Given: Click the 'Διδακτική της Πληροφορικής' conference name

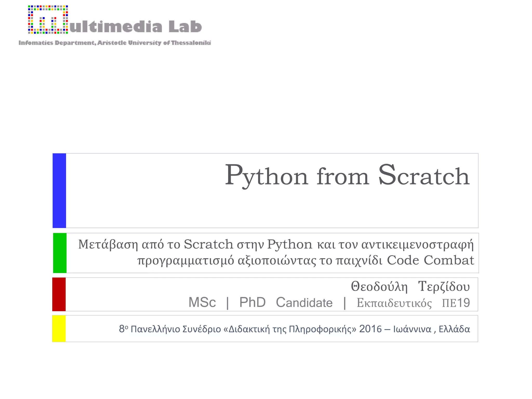Looking at the screenshot, I should pos(290,329).
